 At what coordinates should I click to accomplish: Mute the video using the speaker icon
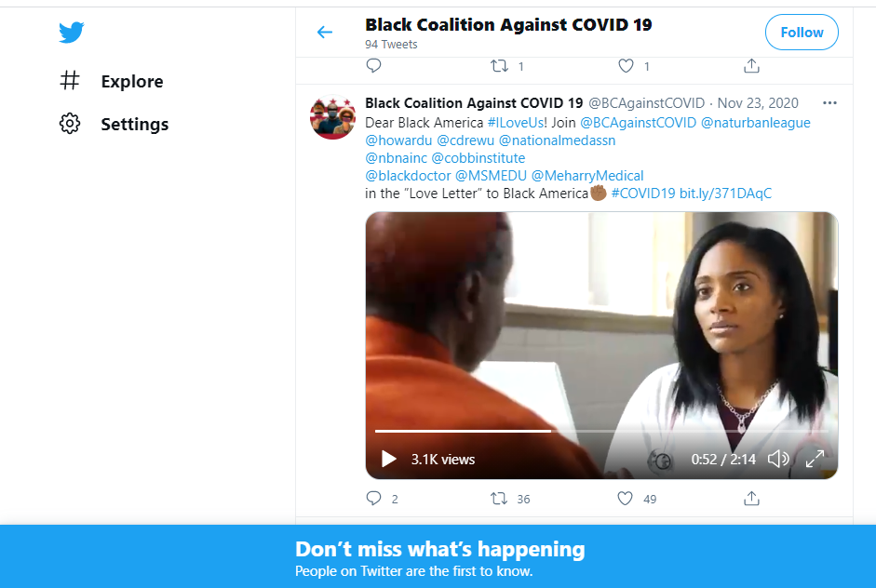pos(777,459)
